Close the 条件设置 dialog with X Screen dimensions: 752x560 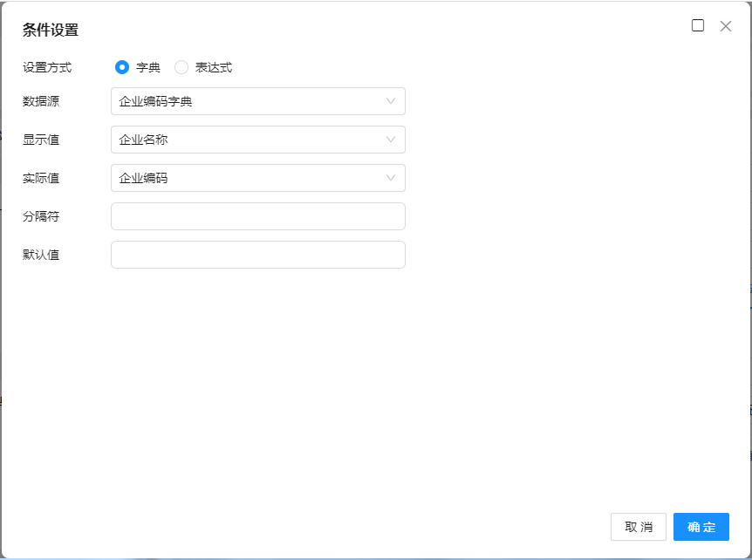pyautogui.click(x=726, y=26)
